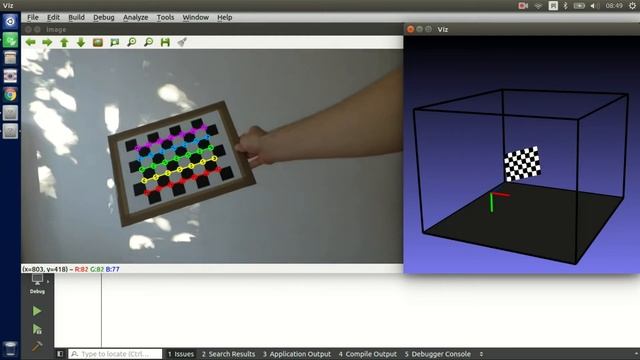640x360 pixels.
Task: Click the original-size zoom icon in Image toolbar
Action: click(98, 42)
